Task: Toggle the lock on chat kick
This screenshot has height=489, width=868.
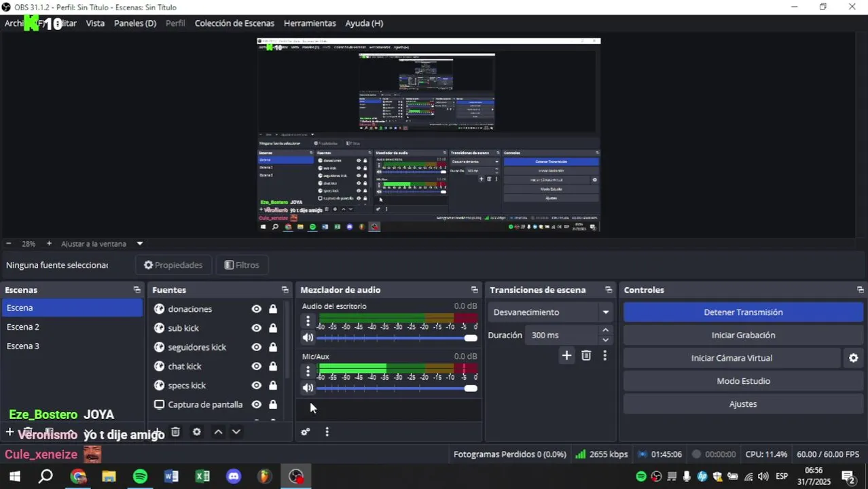Action: tap(273, 366)
